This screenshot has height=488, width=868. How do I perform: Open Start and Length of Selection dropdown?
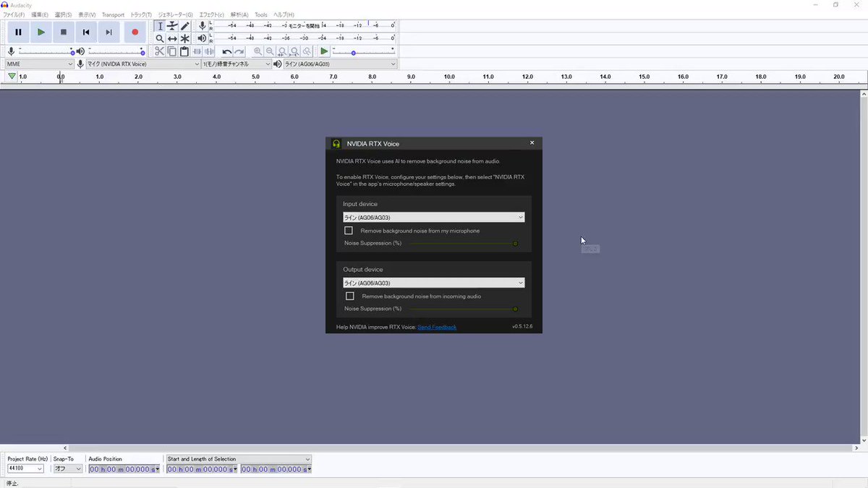tap(239, 459)
